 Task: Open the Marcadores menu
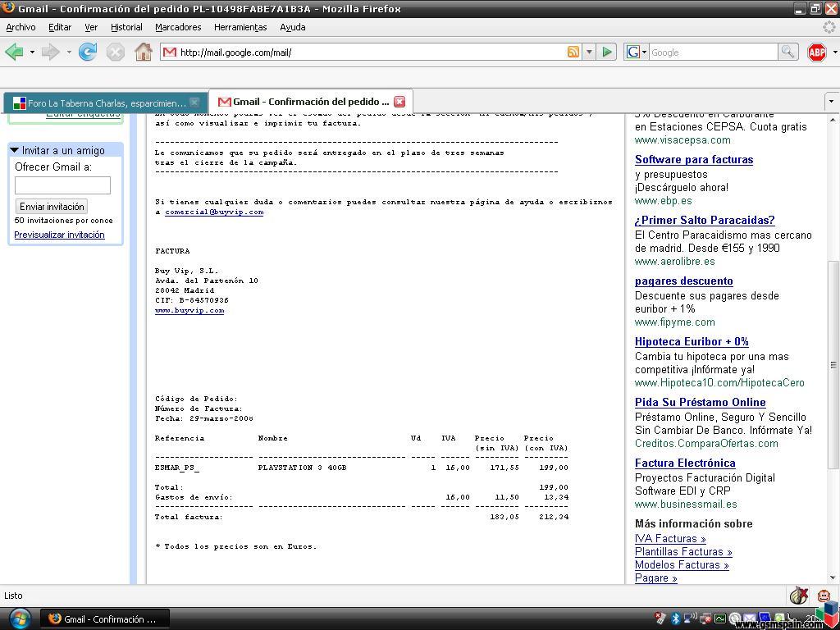click(x=178, y=27)
